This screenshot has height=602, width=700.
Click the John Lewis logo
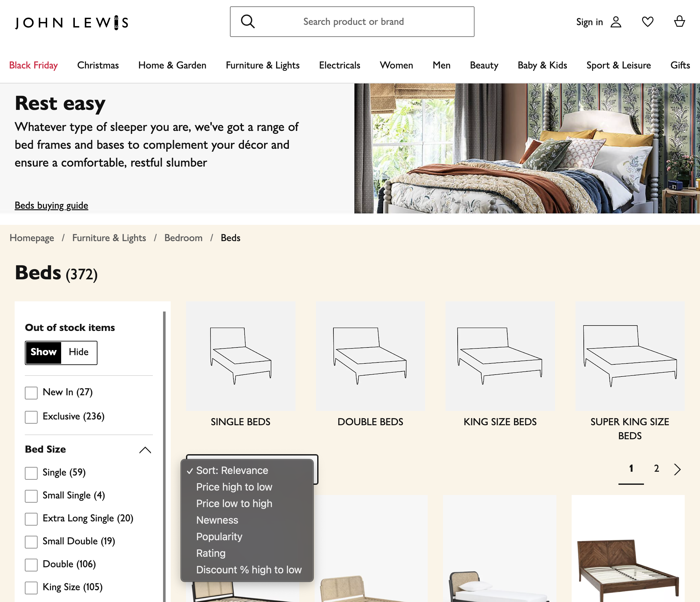[x=72, y=22]
